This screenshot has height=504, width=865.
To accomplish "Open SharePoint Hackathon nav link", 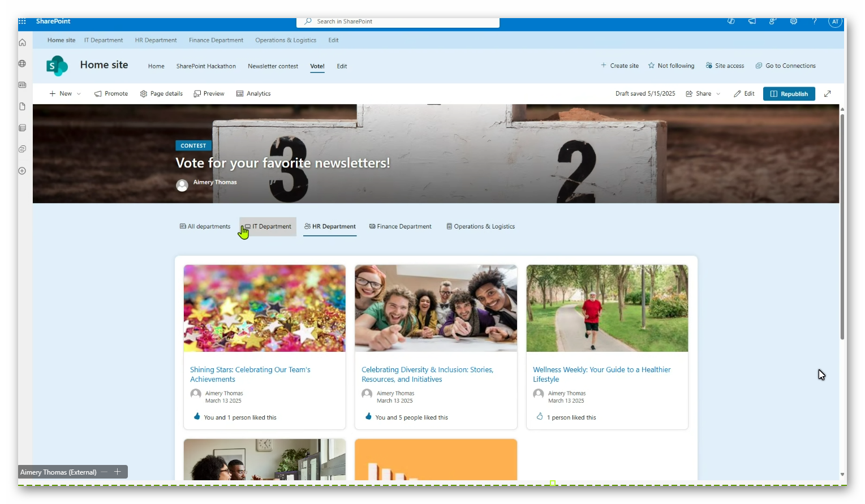I will [206, 66].
